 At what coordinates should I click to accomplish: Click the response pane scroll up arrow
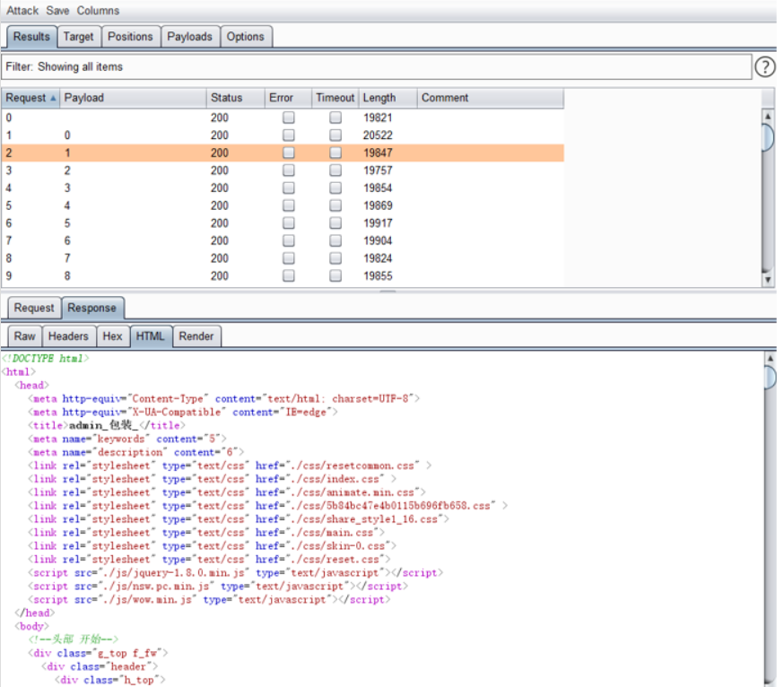point(770,358)
